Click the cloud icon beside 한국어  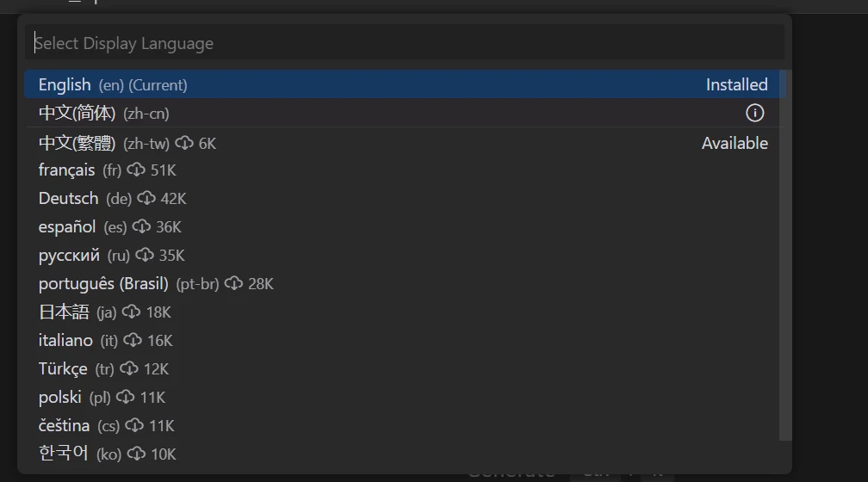(136, 454)
